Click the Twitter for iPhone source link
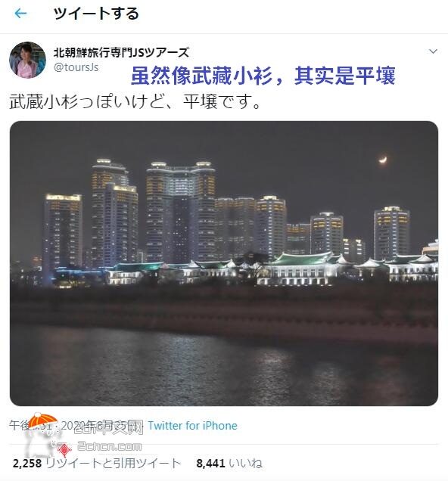Viewport: 448px width, 481px height. click(192, 426)
